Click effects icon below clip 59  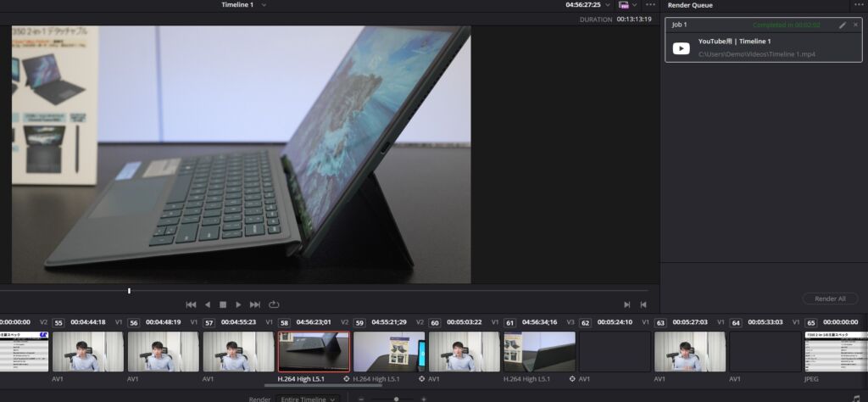[422, 379]
